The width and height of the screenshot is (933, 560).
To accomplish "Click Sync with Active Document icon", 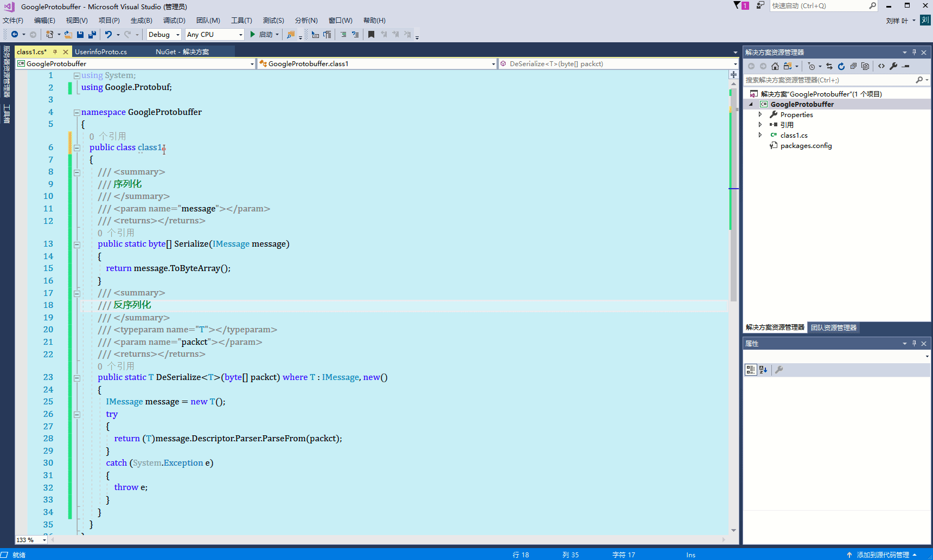I will (x=829, y=66).
